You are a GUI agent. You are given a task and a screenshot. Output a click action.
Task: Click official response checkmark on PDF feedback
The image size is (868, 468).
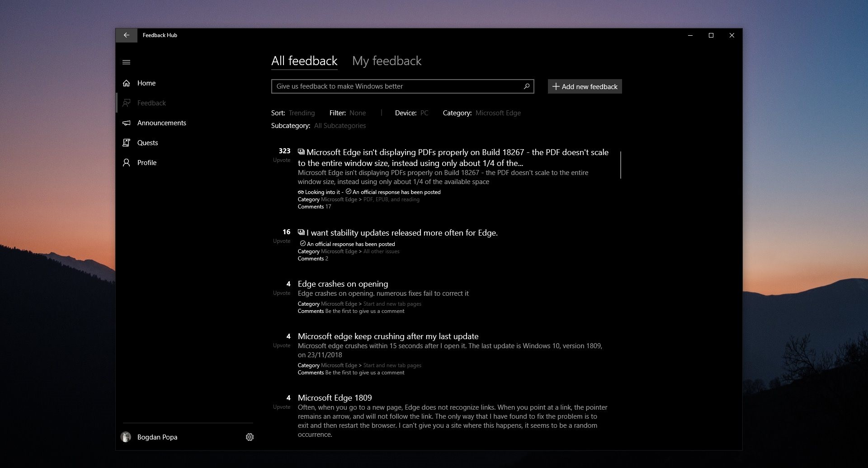tap(349, 192)
